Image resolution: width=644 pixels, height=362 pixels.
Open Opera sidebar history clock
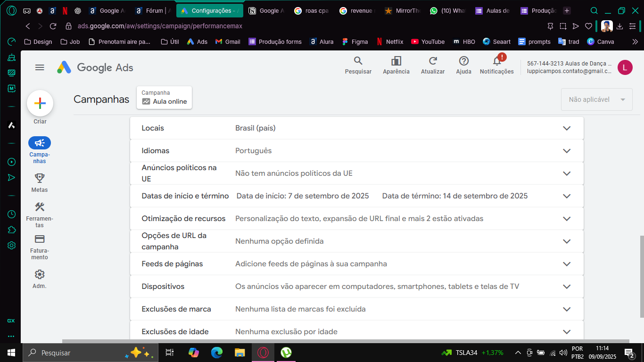[x=11, y=214]
